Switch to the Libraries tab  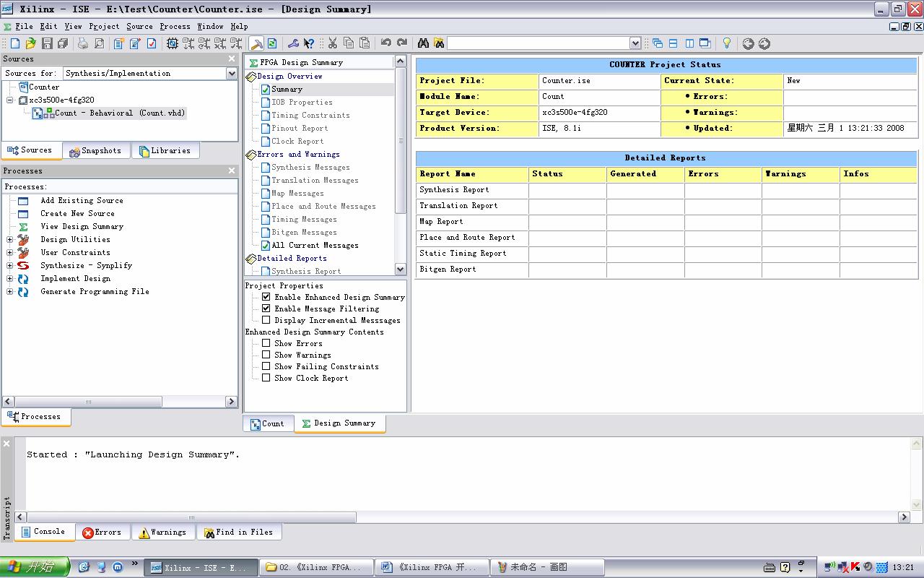(165, 150)
